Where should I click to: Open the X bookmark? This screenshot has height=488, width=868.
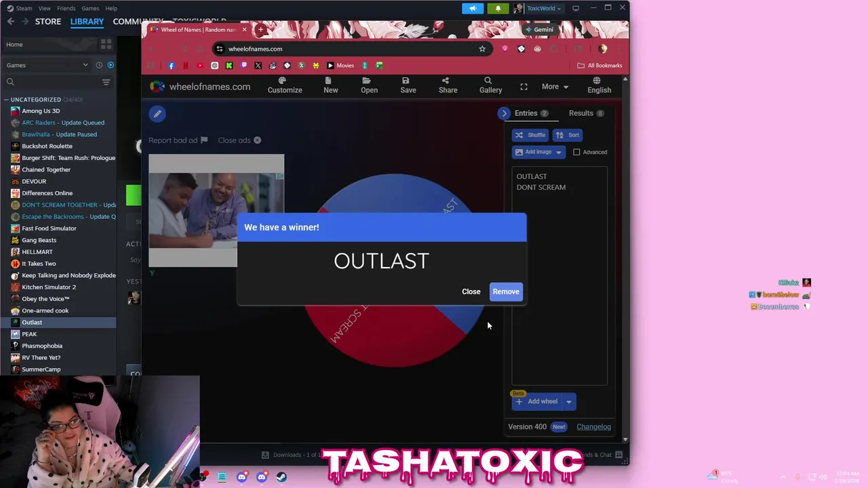tap(258, 66)
